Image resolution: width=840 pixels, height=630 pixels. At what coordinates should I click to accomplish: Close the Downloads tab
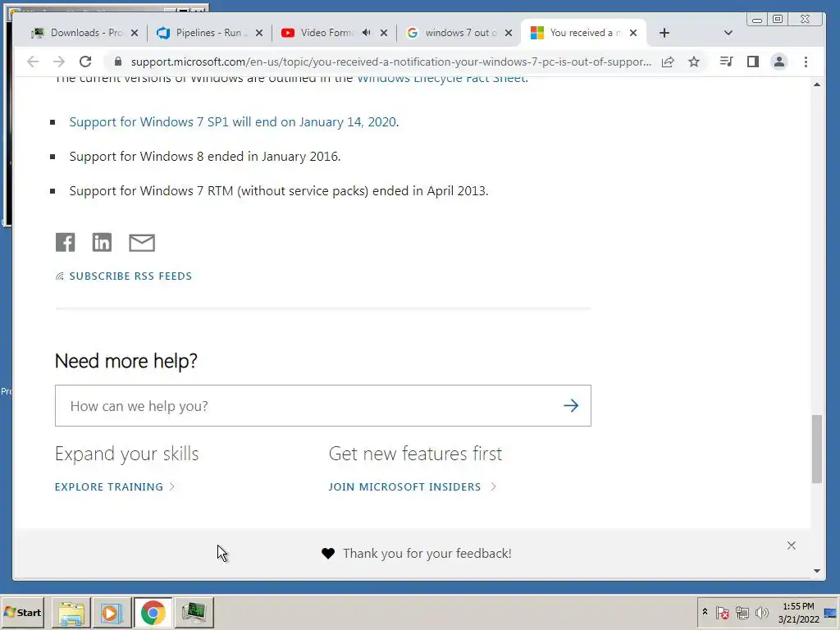coord(135,33)
